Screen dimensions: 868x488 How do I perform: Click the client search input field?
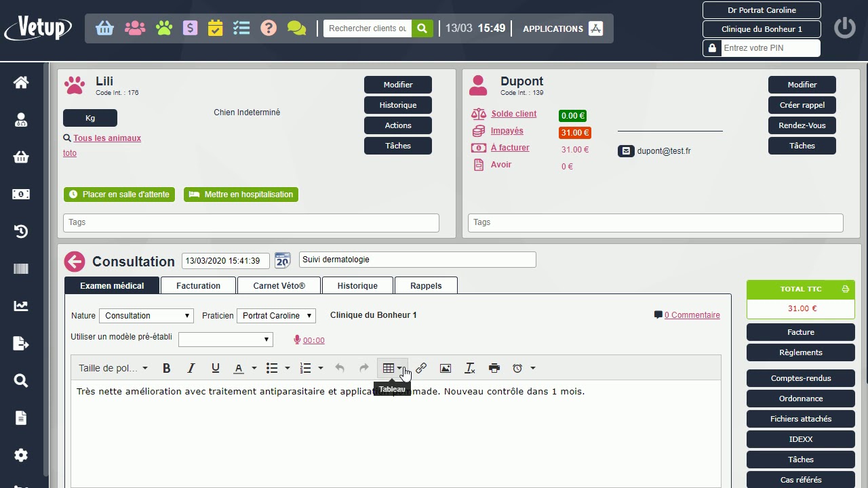click(x=367, y=28)
